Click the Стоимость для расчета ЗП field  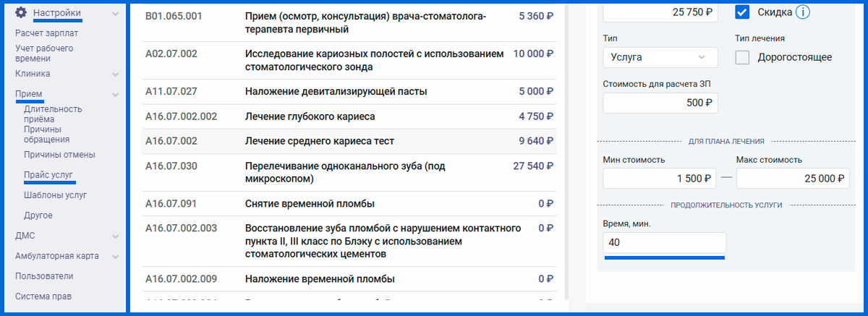point(660,103)
